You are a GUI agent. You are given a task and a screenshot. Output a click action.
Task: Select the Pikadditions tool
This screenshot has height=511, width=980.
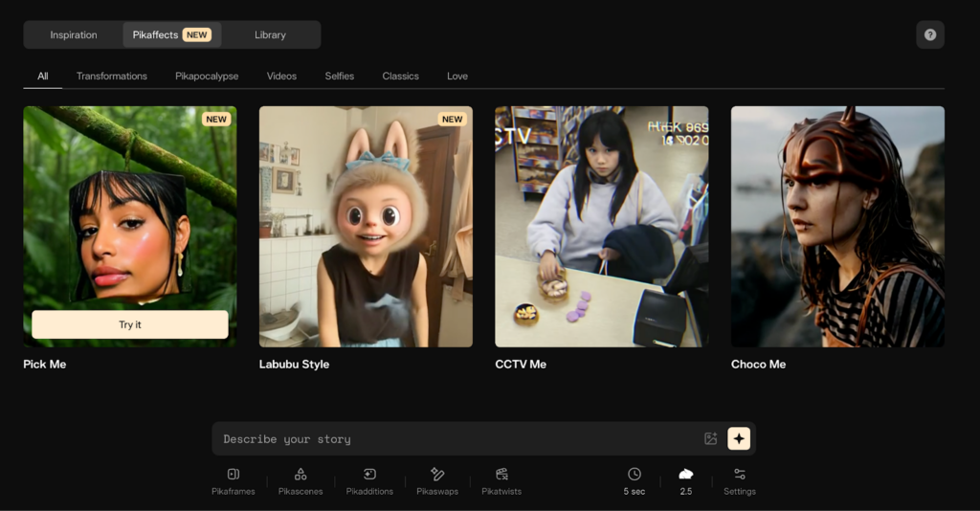(369, 481)
